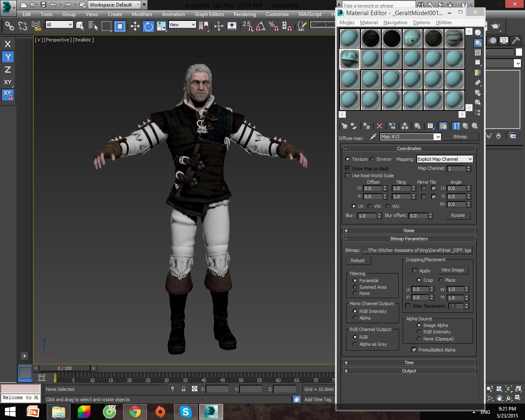
Task: Click the Reload bitmap button
Action: point(357,260)
